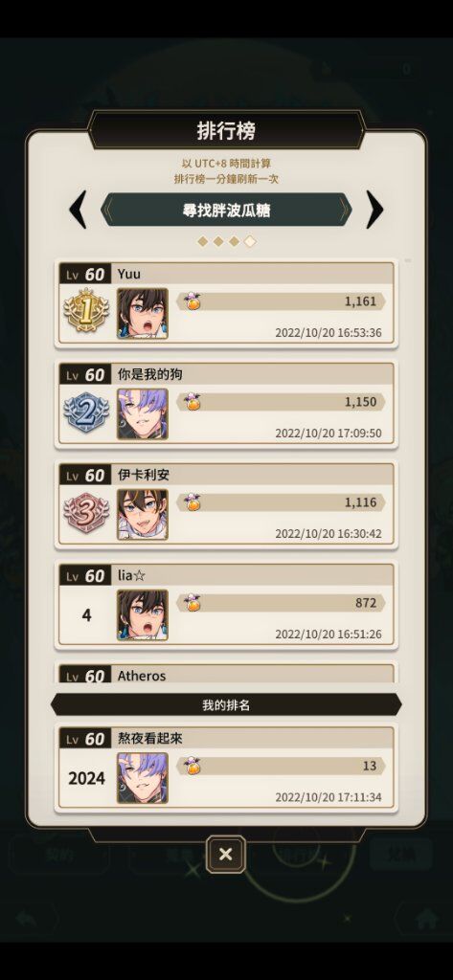
Task: Close the leaderboard with the X button
Action: [226, 855]
